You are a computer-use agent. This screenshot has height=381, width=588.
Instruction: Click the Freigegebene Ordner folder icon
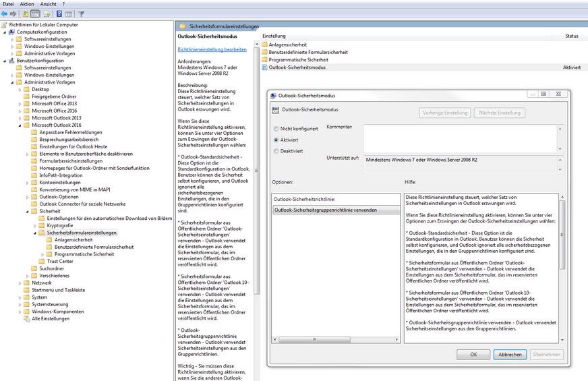(x=26, y=96)
